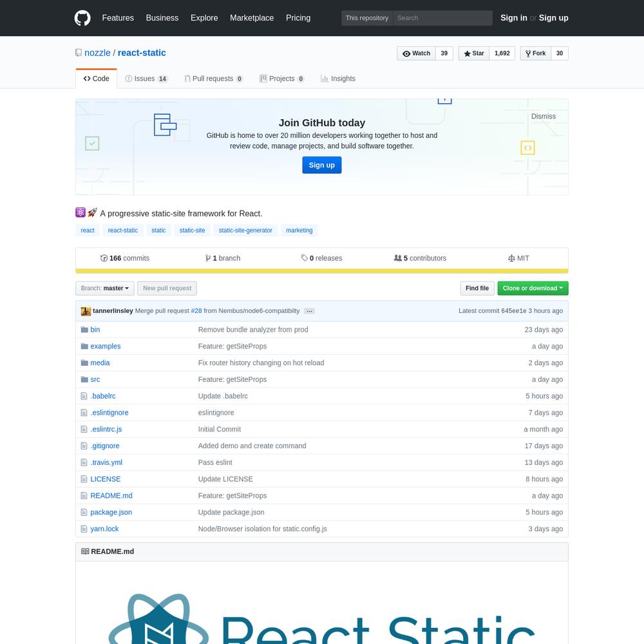The width and height of the screenshot is (644, 644).
Task: Click the src folder icon
Action: (x=84, y=379)
